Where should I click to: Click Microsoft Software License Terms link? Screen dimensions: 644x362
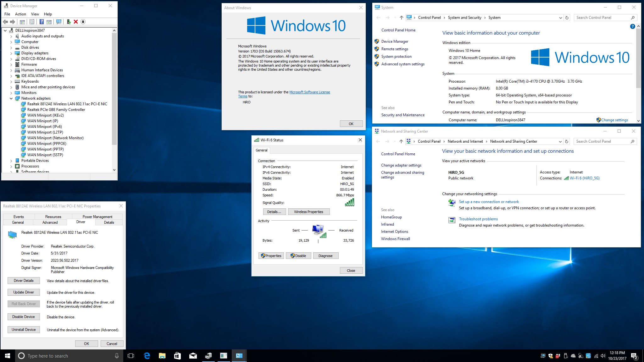(x=310, y=92)
